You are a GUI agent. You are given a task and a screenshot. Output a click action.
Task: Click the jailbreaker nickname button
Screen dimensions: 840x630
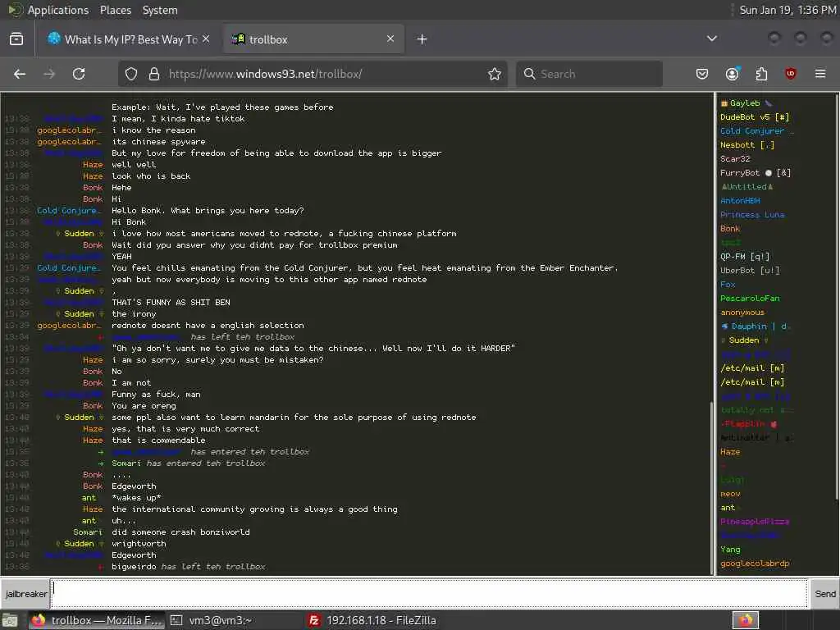[x=25, y=594]
